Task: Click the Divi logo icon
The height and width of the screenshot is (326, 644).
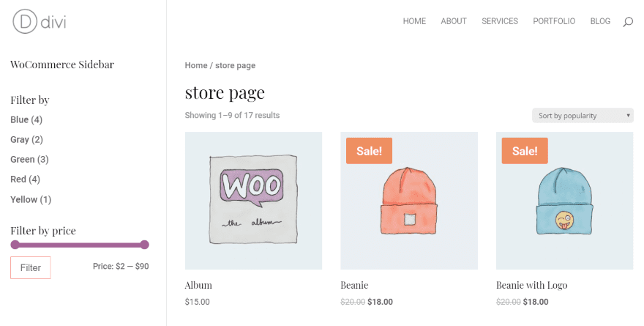Action: [25, 21]
